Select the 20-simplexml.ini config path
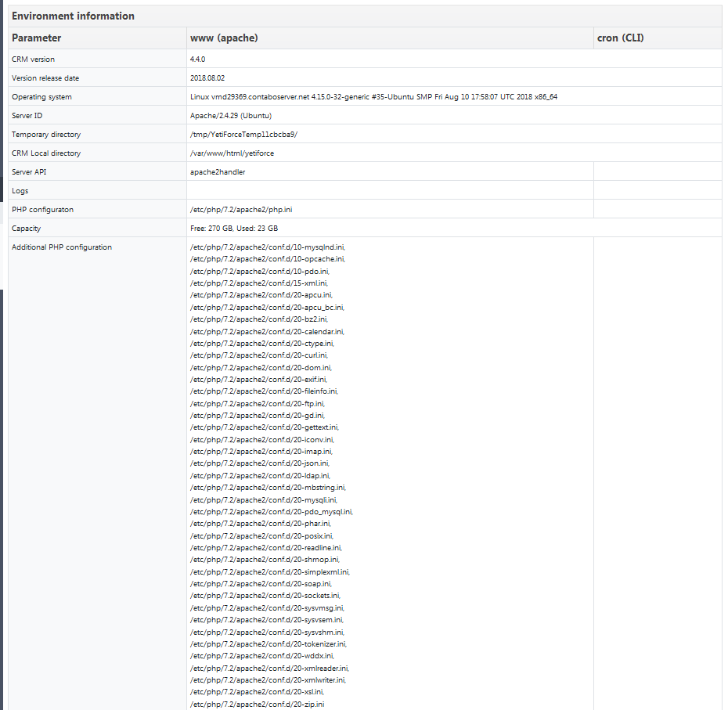The image size is (728, 710). click(270, 572)
